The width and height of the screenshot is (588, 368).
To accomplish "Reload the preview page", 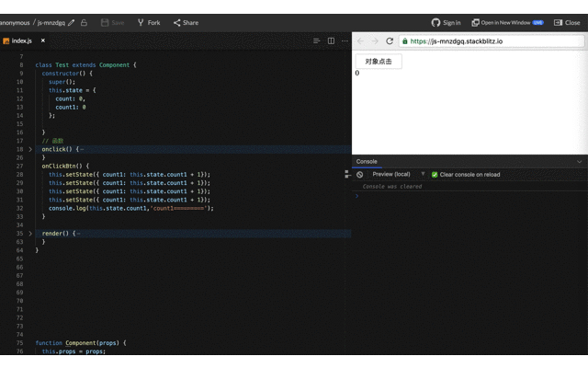I will (390, 40).
